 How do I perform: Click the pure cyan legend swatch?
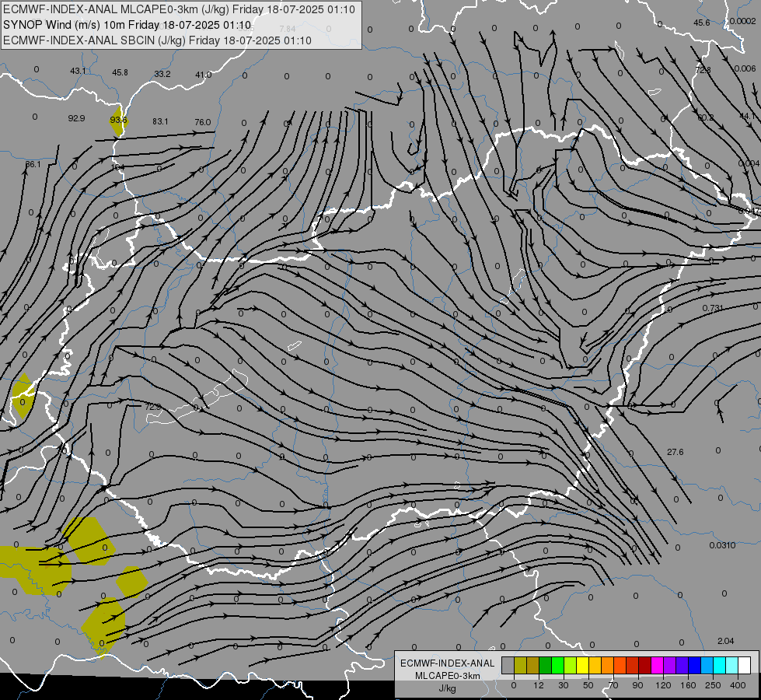tap(719, 665)
